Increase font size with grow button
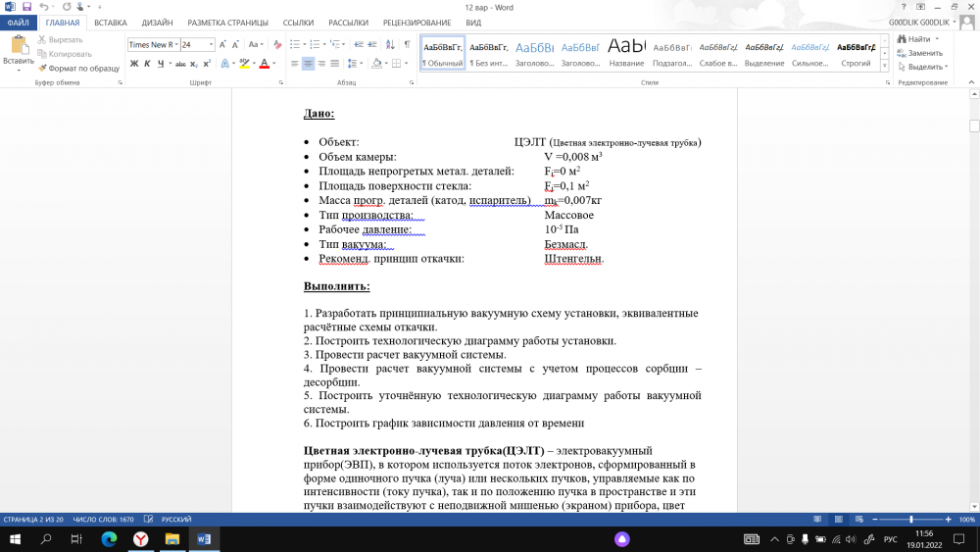Screen dimensions: 980x552 point(223,44)
